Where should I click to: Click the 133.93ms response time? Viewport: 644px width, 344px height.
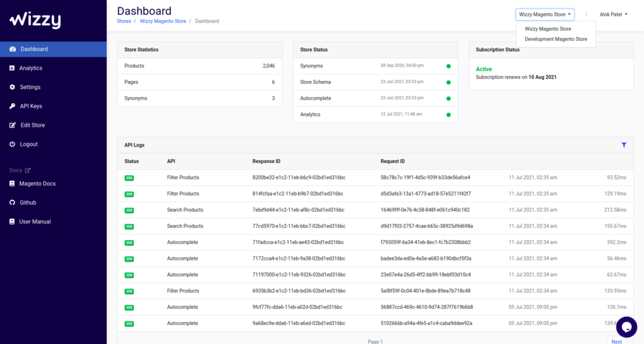(x=615, y=291)
